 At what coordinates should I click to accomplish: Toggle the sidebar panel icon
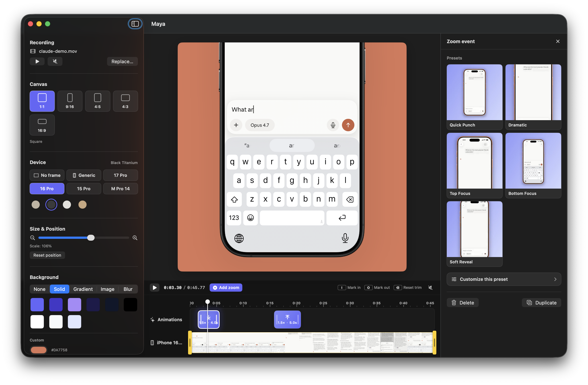135,24
